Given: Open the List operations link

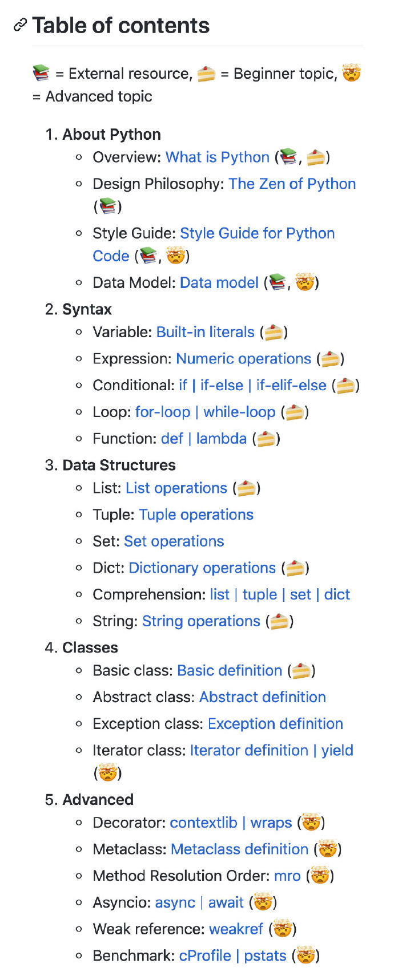Looking at the screenshot, I should click(176, 488).
